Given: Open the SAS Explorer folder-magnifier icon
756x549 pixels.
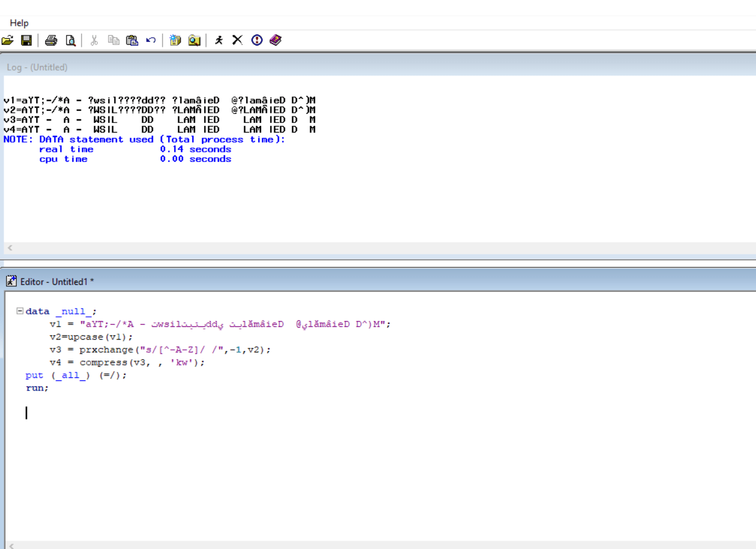Looking at the screenshot, I should [194, 40].
